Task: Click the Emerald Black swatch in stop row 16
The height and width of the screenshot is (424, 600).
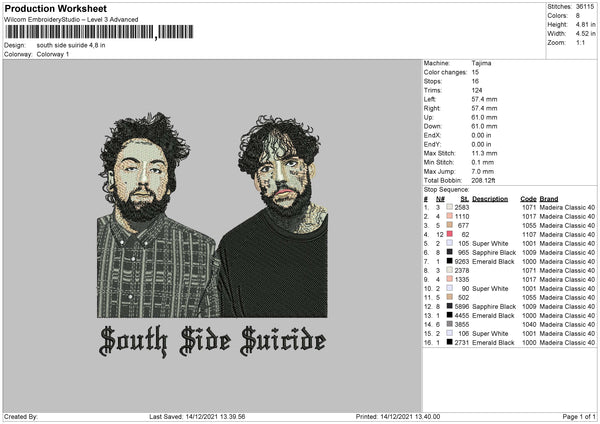Action: [450, 342]
